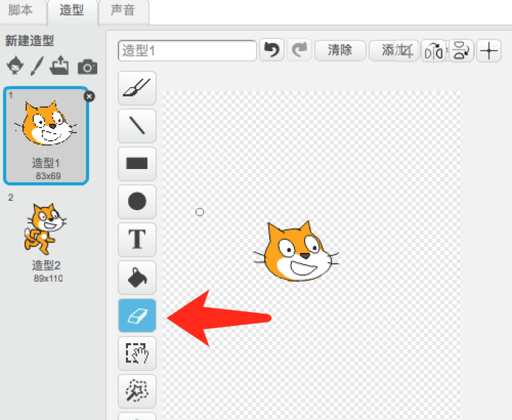Flip the costume left-right
This screenshot has height=420, width=512.
pos(433,51)
